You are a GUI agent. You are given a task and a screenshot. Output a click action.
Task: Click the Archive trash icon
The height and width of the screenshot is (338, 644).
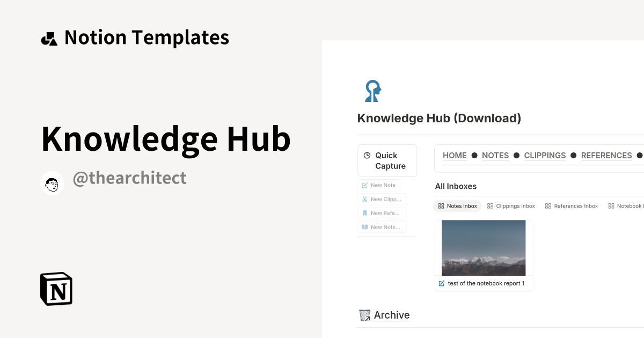364,315
